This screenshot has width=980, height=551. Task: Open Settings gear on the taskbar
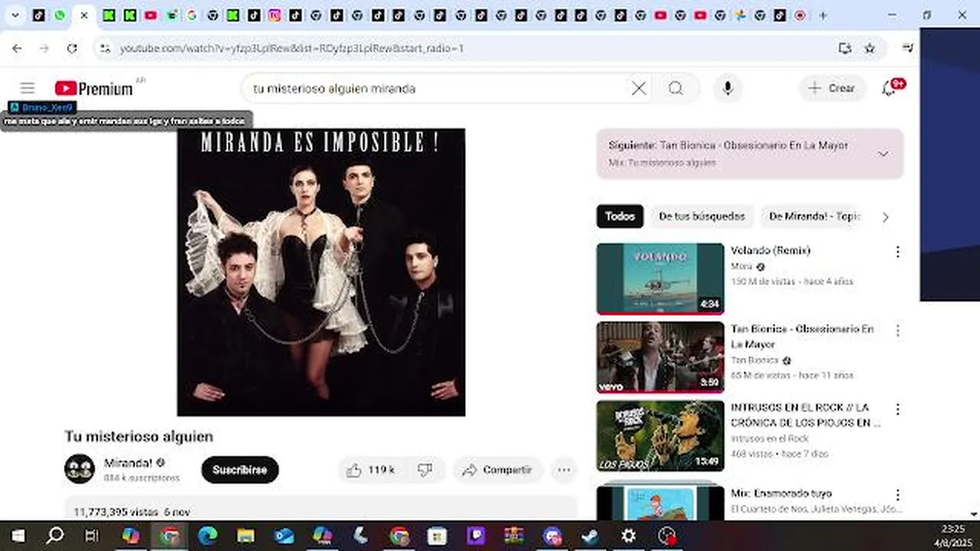(x=629, y=536)
